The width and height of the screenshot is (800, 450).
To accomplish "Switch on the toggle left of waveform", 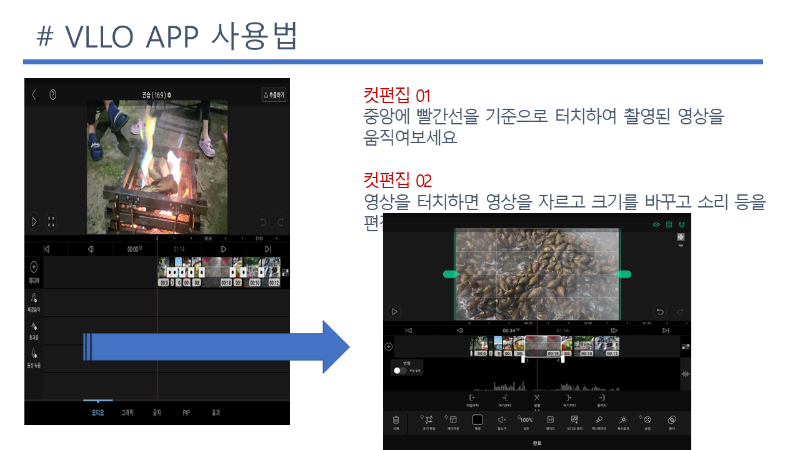I will click(x=398, y=370).
